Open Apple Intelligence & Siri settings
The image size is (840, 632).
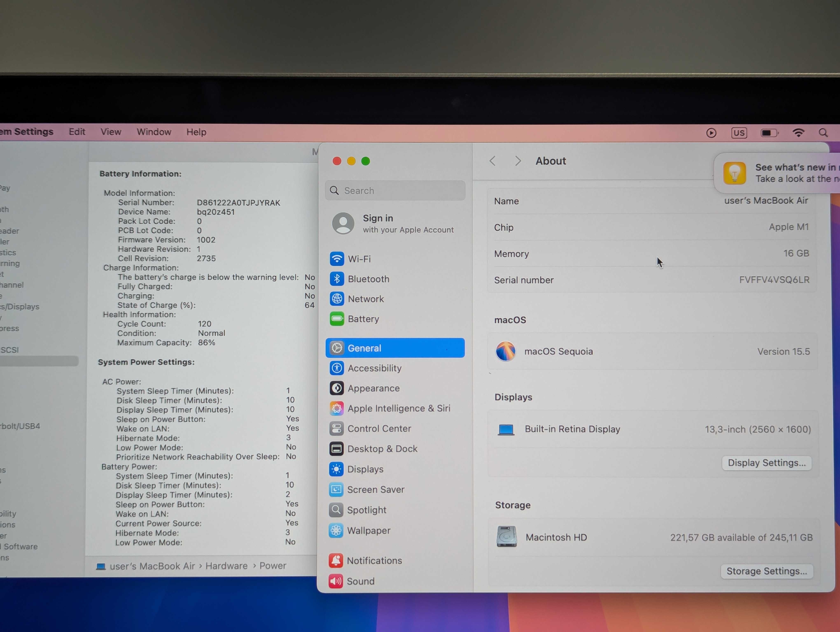tap(395, 408)
